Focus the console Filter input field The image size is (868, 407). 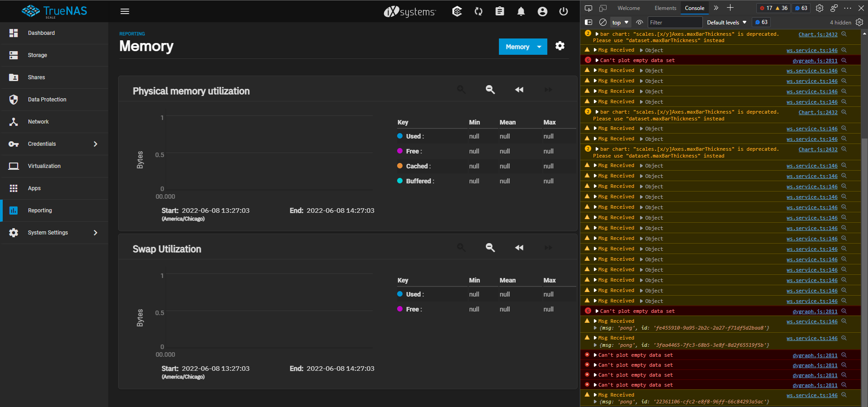(674, 22)
